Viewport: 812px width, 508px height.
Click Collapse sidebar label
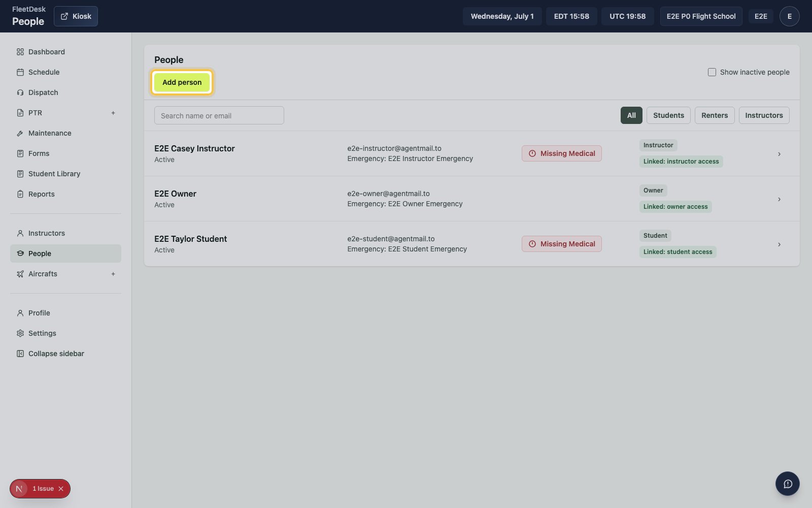point(56,354)
